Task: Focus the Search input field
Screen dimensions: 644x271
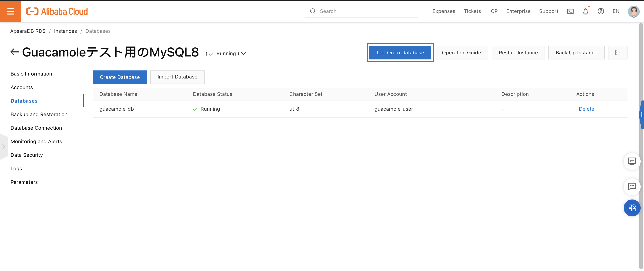Action: click(361, 11)
